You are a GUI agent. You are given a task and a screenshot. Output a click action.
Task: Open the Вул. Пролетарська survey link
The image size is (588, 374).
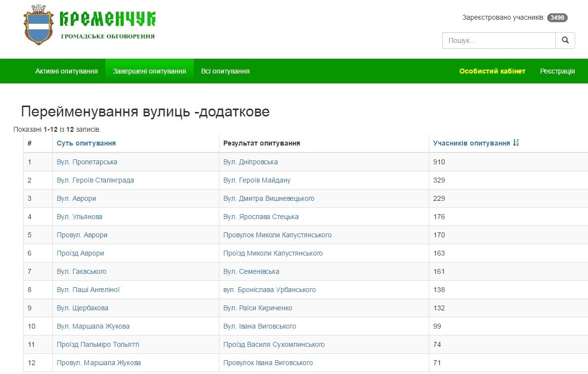pyautogui.click(x=87, y=162)
